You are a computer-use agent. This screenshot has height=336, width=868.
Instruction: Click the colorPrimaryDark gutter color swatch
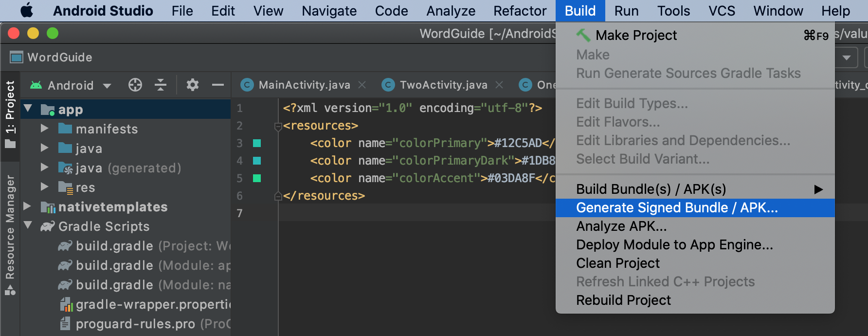pos(257,161)
